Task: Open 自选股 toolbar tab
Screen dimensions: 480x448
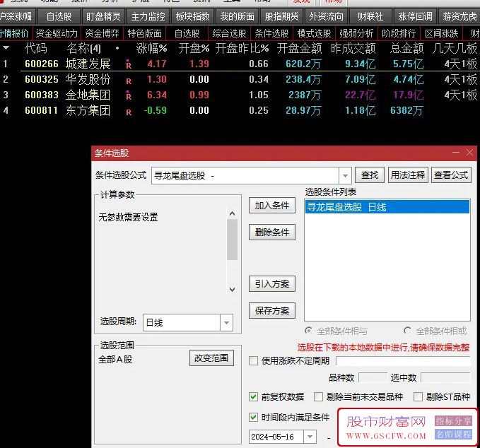Action: [x=59, y=16]
